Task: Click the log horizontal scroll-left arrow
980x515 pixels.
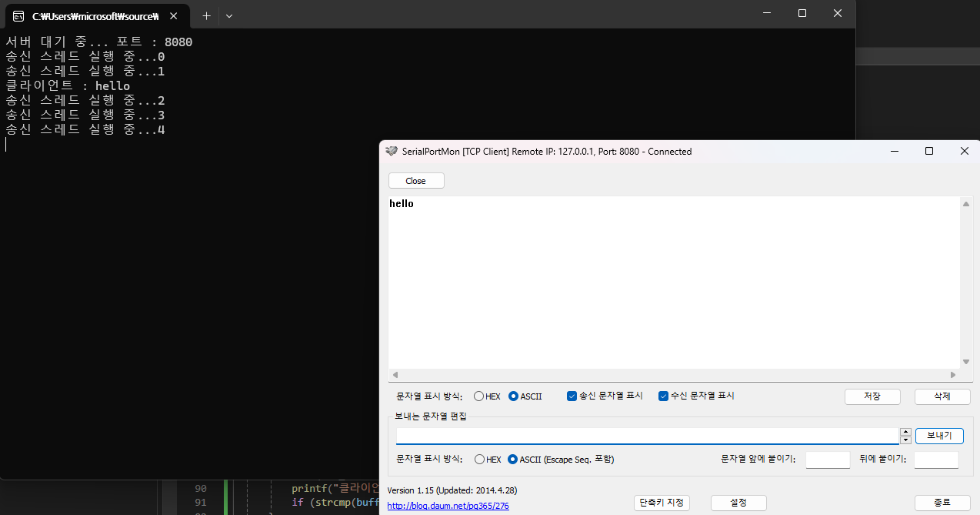Action: tap(395, 375)
